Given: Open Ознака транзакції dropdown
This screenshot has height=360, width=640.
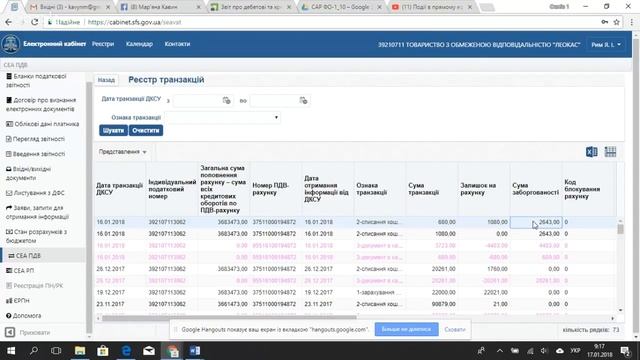Looking at the screenshot, I should (223, 118).
